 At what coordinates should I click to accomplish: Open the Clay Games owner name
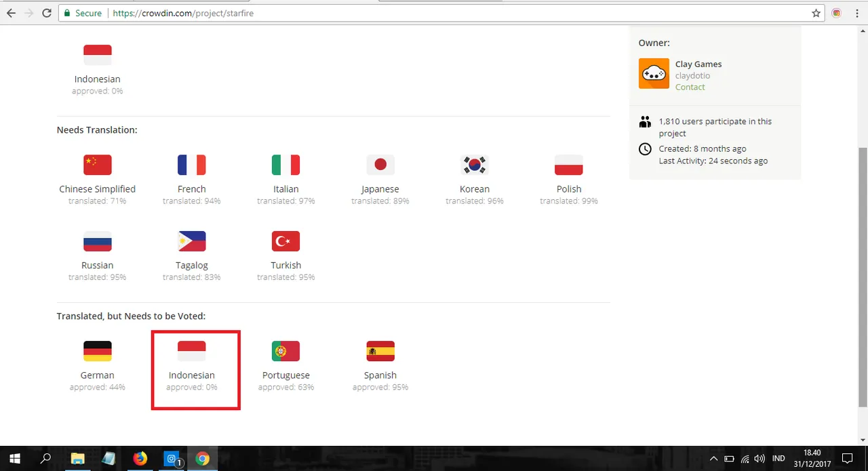pyautogui.click(x=698, y=64)
